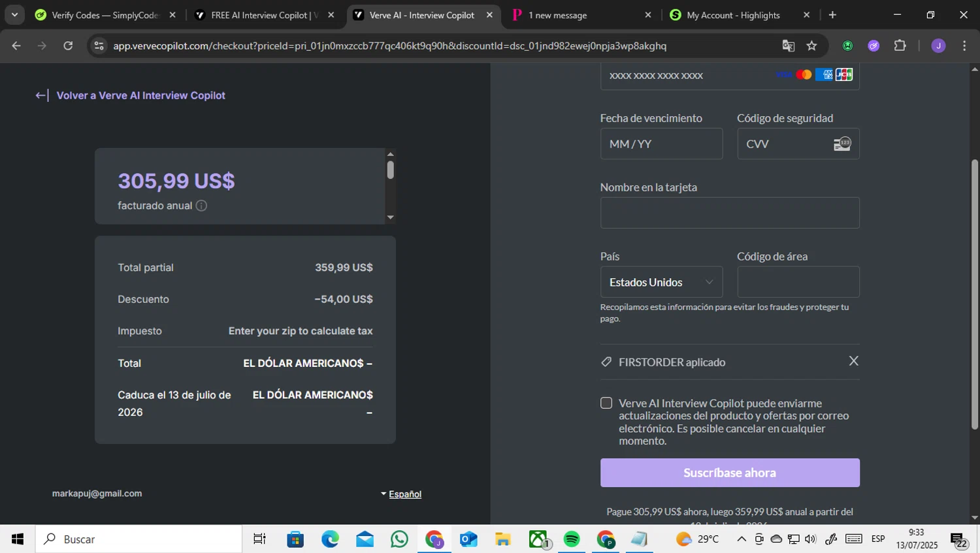Click the Suscríbase ahora button
The image size is (980, 553).
click(x=730, y=473)
